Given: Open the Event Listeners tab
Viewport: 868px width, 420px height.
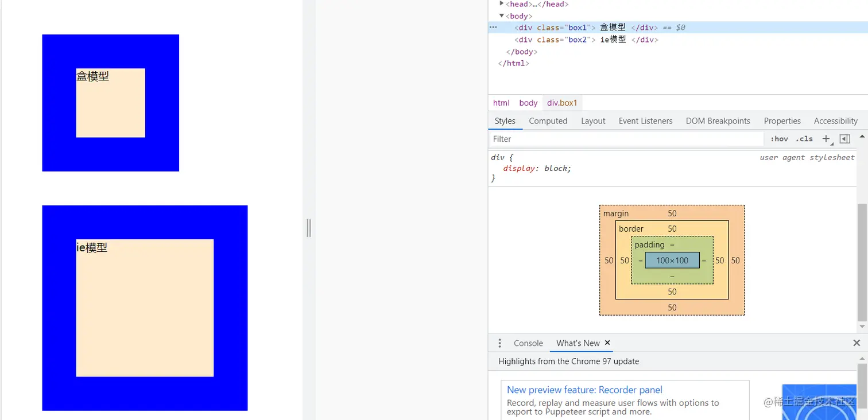Looking at the screenshot, I should 645,120.
